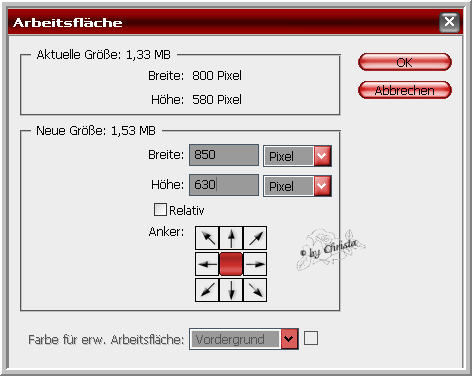The image size is (472, 376).
Task: Open the canvas extension color swatch
Action: pyautogui.click(x=311, y=338)
